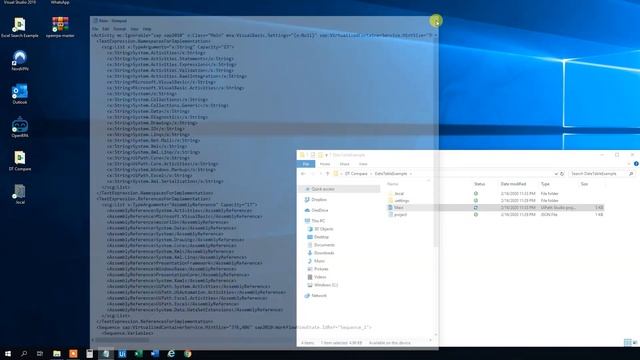Select Documents in navigation pane
Viewport: 640px width, 360px height.
click(x=324, y=245)
